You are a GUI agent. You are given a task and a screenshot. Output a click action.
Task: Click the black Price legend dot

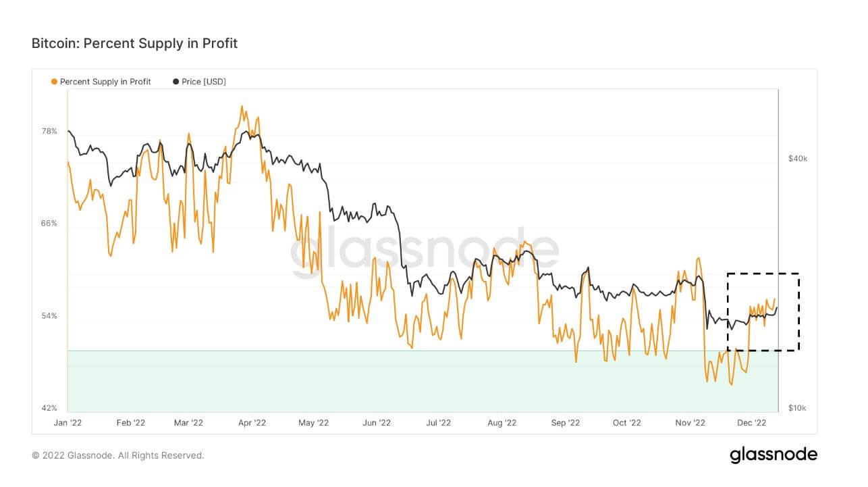176,82
